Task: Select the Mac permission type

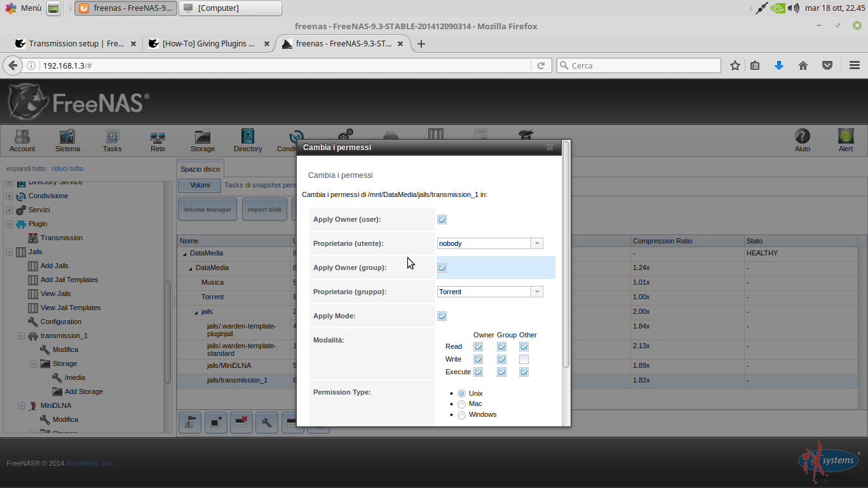Action: pyautogui.click(x=461, y=404)
